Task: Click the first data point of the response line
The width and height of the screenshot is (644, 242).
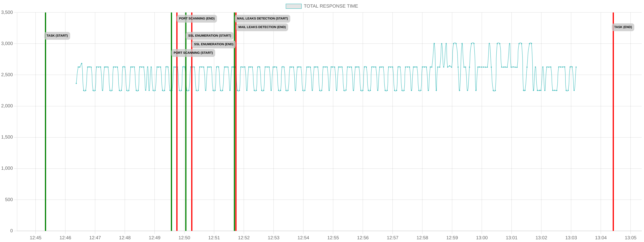Action: [x=76, y=83]
